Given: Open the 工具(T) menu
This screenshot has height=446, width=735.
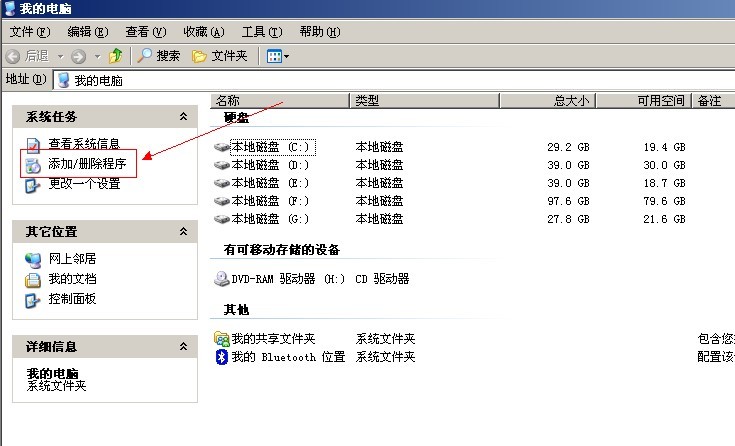Looking at the screenshot, I should 261,32.
